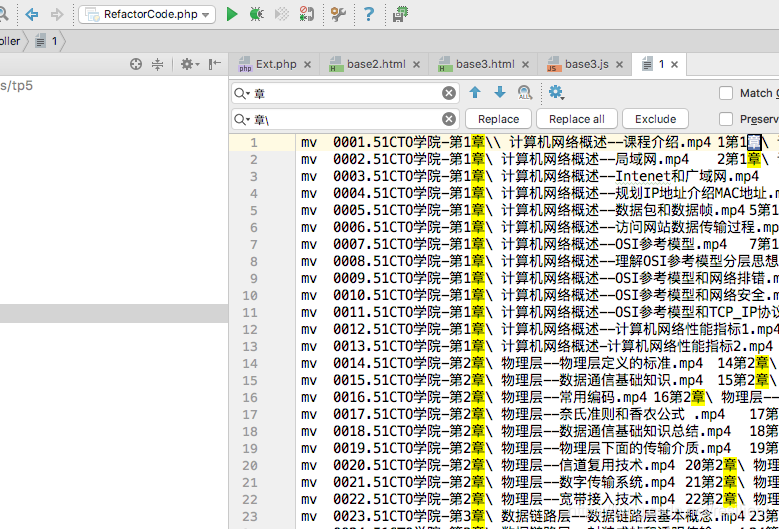The image size is (779, 529).
Task: Open search history dropdown in find field
Action: (242, 93)
